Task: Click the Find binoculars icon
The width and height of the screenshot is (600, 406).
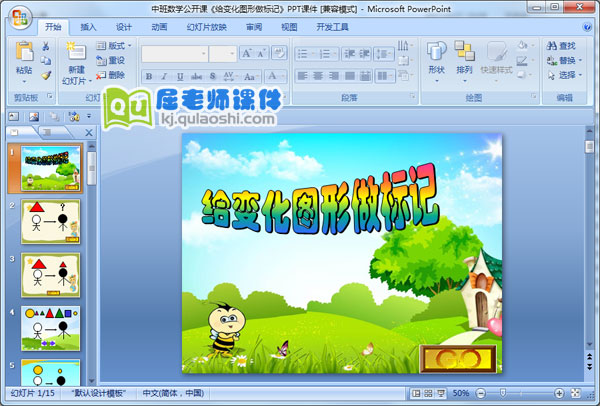Action: [x=551, y=46]
